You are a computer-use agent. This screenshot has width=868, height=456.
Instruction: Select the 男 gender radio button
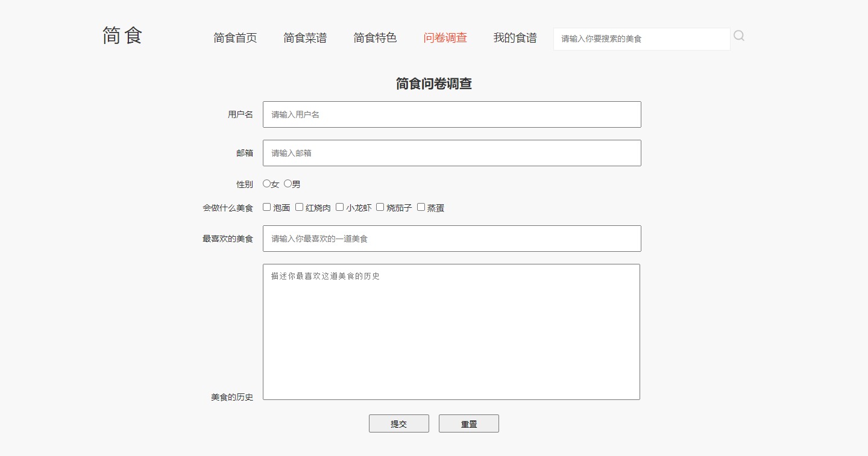point(288,184)
